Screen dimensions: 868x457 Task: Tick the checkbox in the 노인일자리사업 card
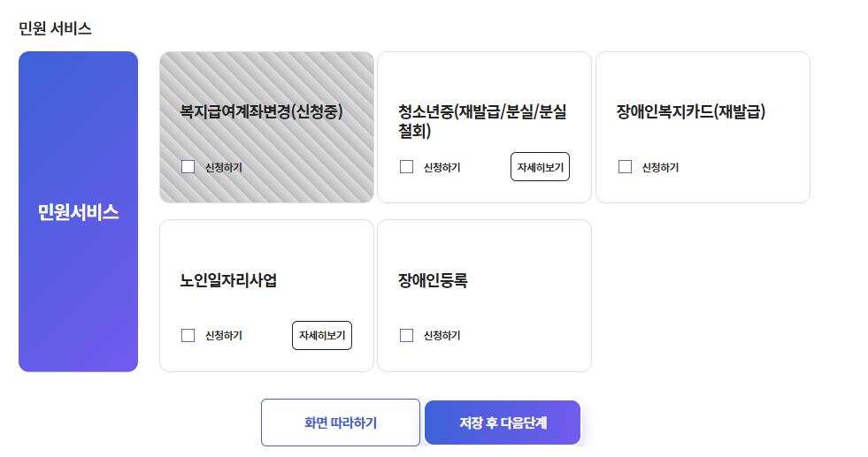(x=188, y=335)
